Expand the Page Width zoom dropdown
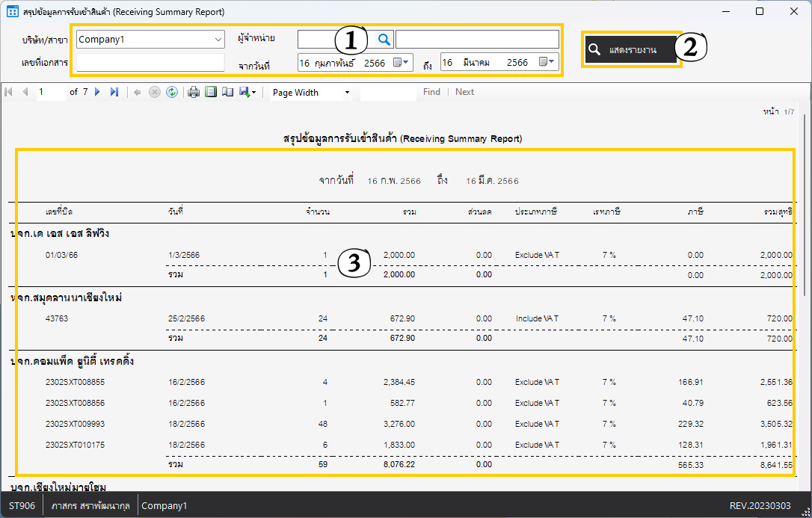 pyautogui.click(x=347, y=93)
